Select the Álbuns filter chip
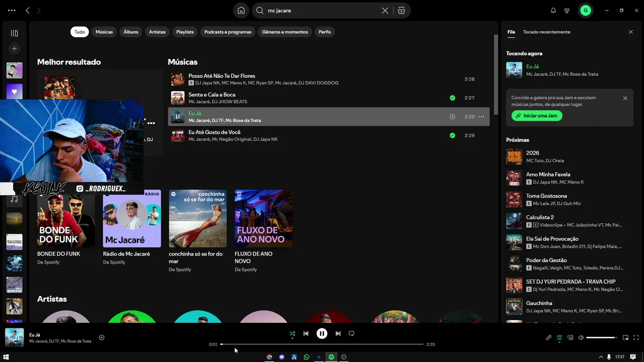The height and width of the screenshot is (362, 644). coord(131,32)
